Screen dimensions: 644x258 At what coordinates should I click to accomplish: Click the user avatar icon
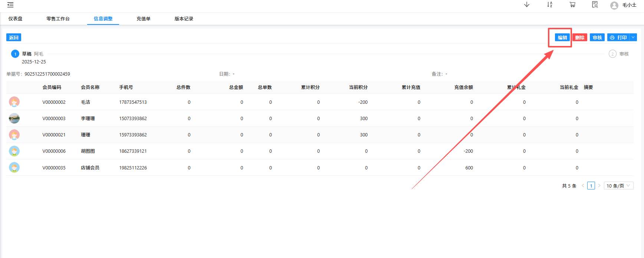click(x=614, y=5)
